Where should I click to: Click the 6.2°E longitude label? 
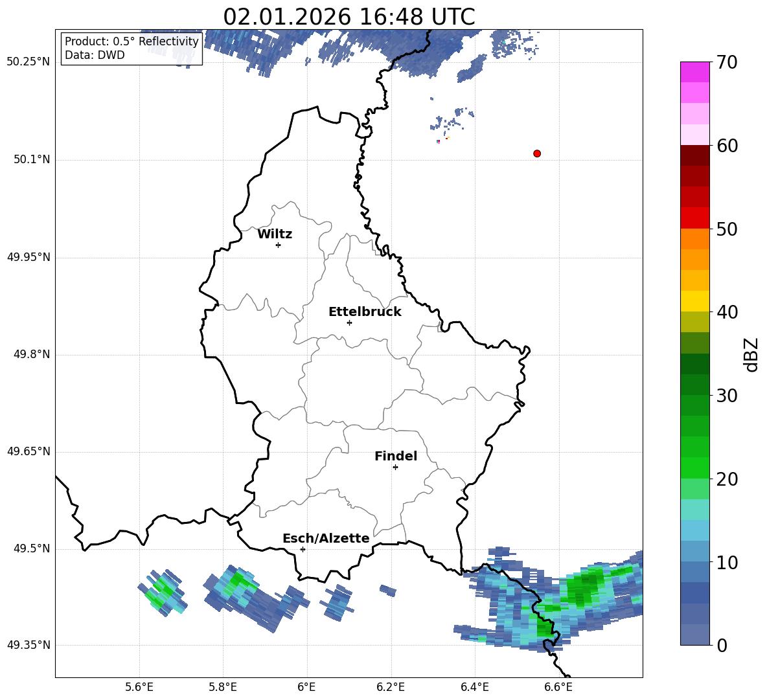pos(391,687)
